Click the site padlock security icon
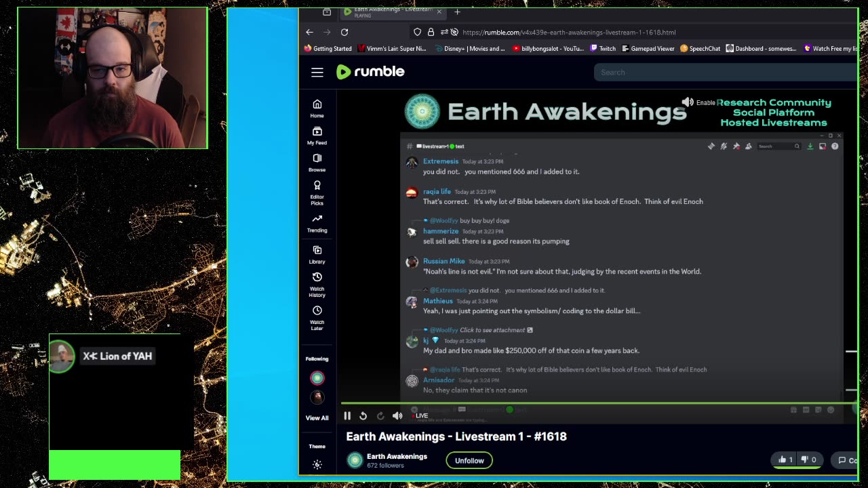Image resolution: width=868 pixels, height=488 pixels. coord(430,32)
